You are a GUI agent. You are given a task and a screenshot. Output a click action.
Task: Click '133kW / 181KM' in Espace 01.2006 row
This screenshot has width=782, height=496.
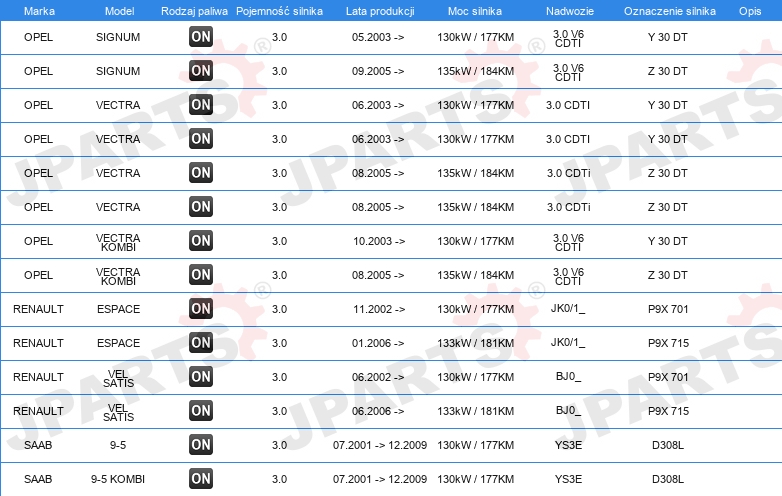click(x=476, y=343)
